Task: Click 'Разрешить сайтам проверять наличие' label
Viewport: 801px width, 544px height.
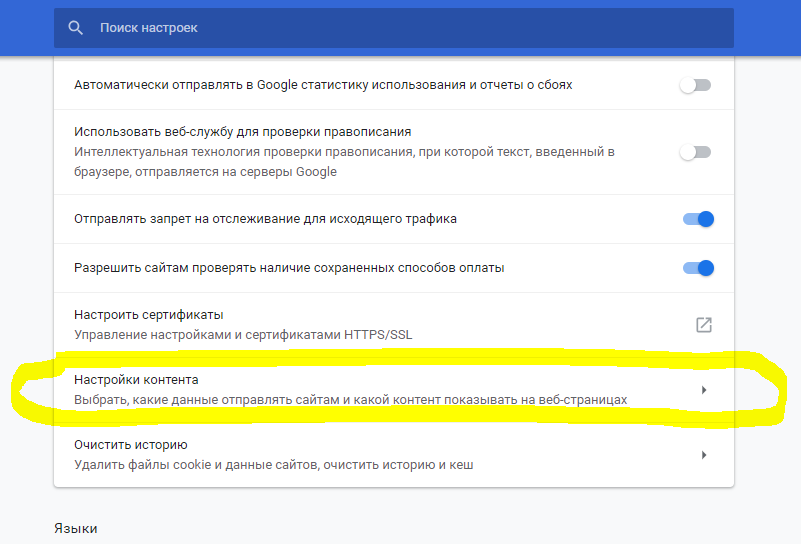Action: click(x=289, y=268)
